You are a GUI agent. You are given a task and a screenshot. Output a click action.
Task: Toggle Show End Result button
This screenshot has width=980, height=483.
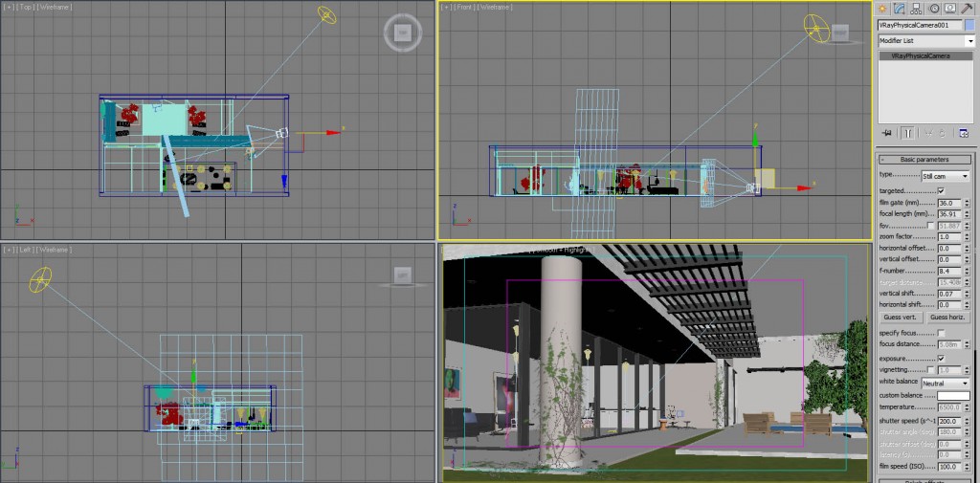tap(907, 132)
